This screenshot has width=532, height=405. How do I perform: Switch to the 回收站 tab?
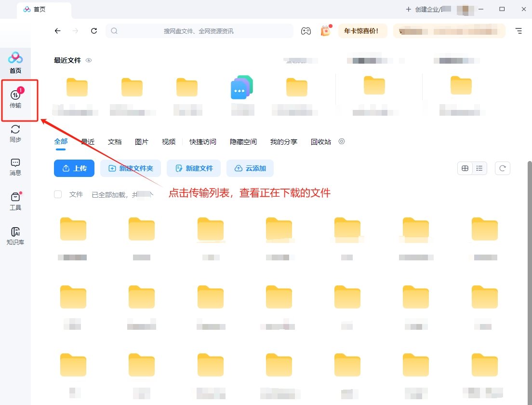coord(321,141)
